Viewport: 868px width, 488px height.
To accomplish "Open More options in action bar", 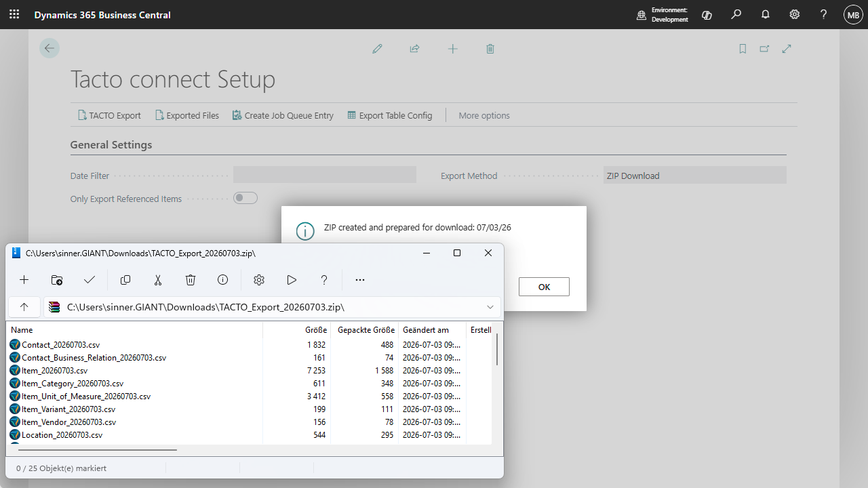I will tap(484, 115).
